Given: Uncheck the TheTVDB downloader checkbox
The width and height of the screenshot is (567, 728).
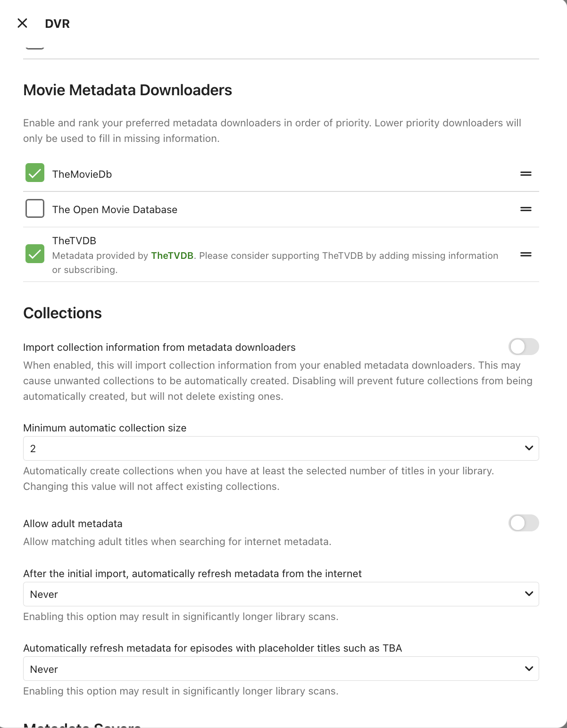Looking at the screenshot, I should click(35, 254).
